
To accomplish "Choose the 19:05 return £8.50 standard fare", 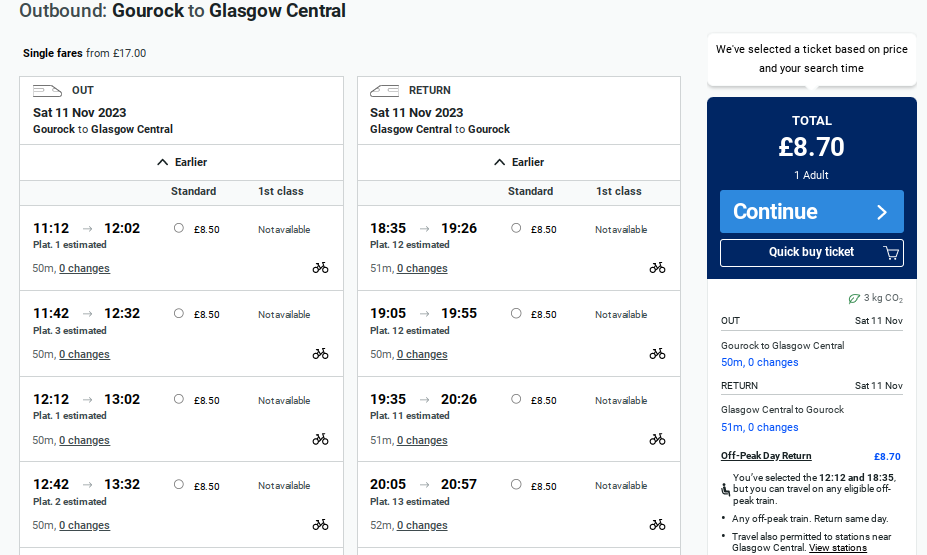I will pos(516,314).
